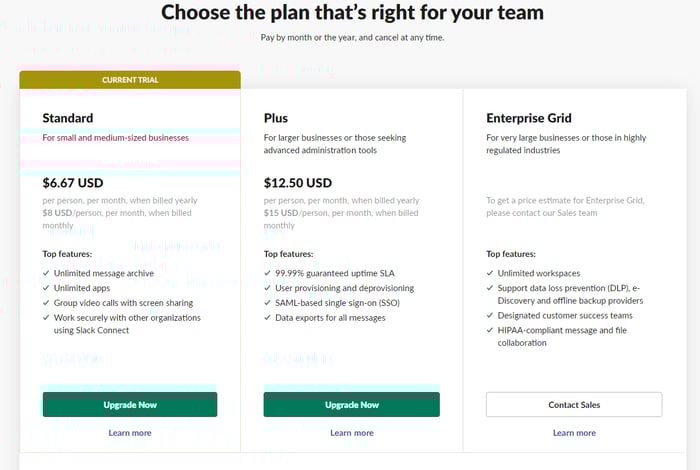Open Learn more under the Standard plan

point(130,433)
